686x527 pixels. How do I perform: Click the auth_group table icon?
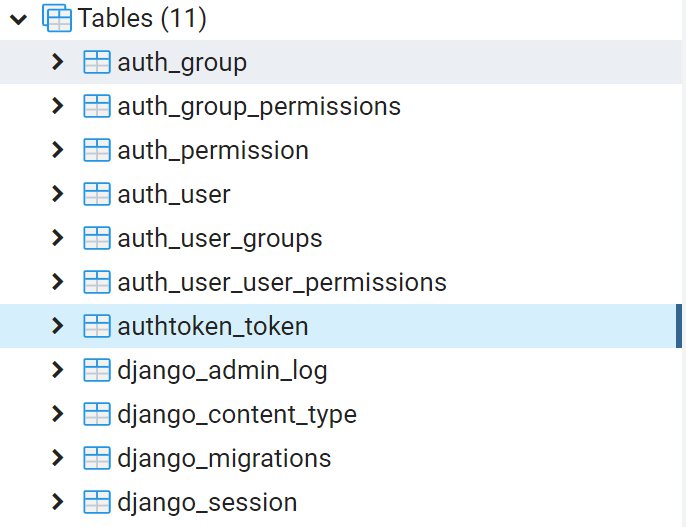(x=97, y=63)
